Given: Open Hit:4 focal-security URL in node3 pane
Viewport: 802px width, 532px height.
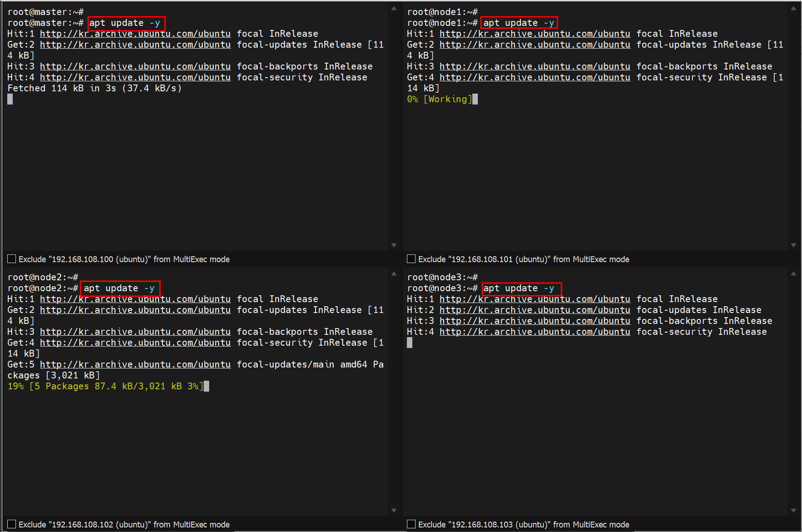Looking at the screenshot, I should [535, 332].
